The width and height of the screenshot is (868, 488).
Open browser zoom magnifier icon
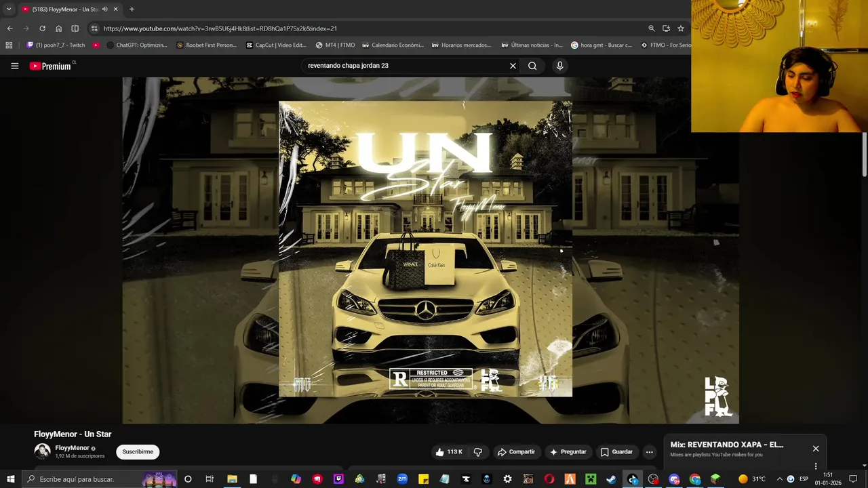point(652,28)
